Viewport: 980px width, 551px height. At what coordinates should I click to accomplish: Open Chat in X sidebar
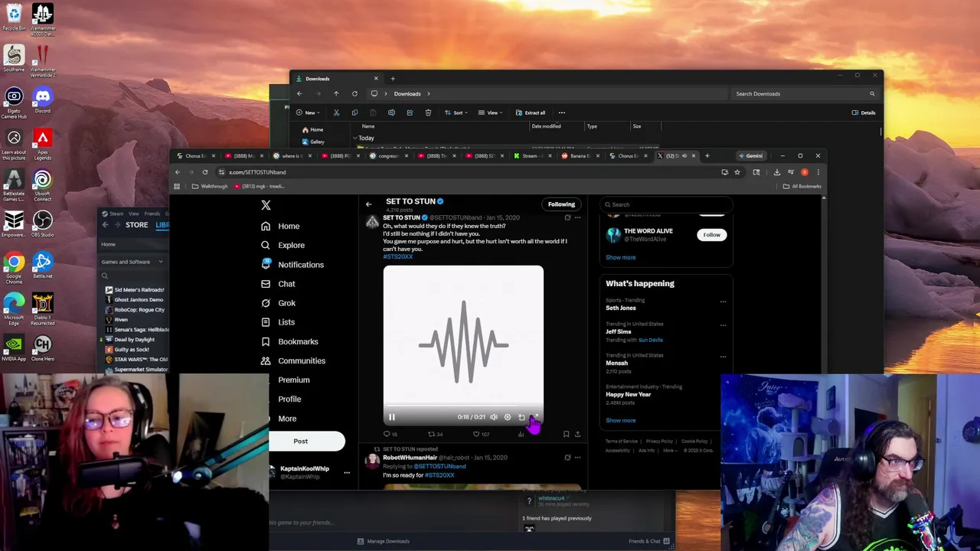click(x=278, y=284)
